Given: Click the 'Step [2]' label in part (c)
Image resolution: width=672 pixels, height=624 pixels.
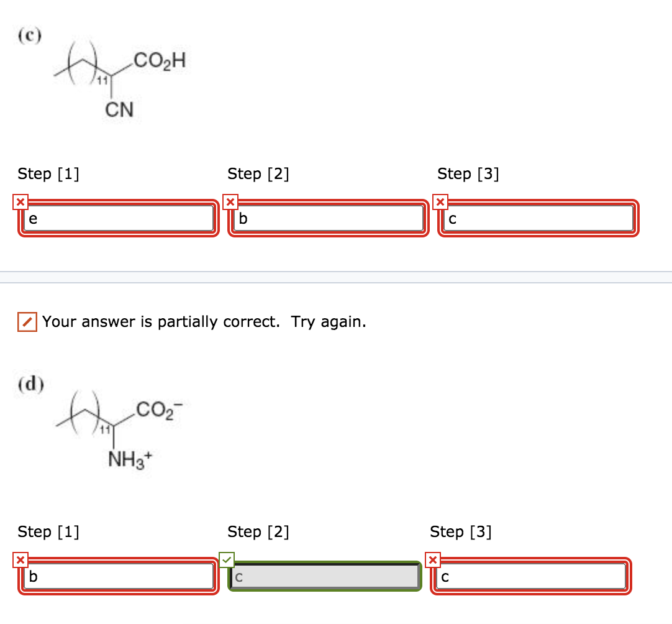Looking at the screenshot, I should tap(258, 174).
